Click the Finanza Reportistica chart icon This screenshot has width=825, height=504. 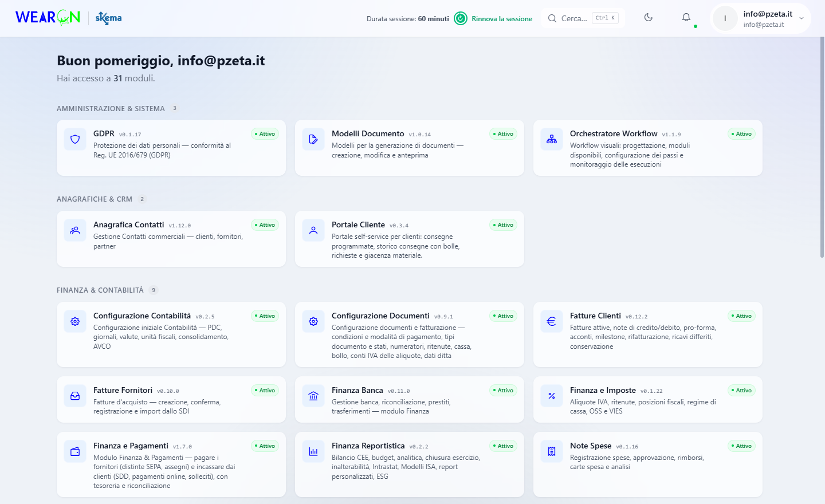pos(313,451)
